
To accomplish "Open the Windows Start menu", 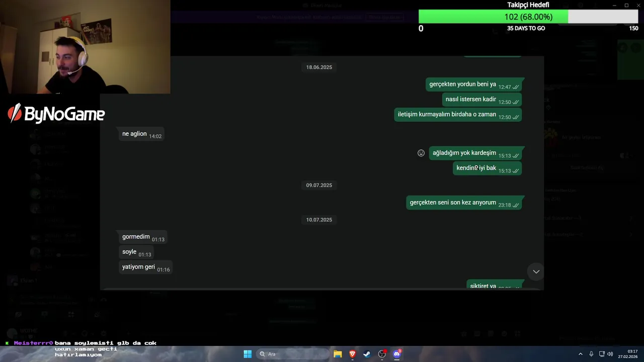I will [248, 354].
